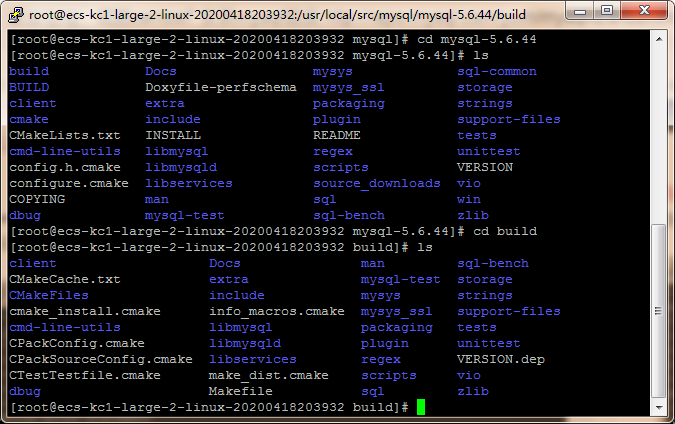The image size is (675, 424).
Task: Click 'CMakeFiles' directory name
Action: pyautogui.click(x=49, y=295)
